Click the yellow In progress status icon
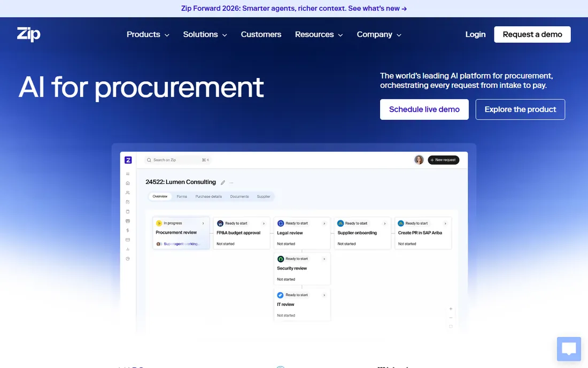 (x=159, y=223)
